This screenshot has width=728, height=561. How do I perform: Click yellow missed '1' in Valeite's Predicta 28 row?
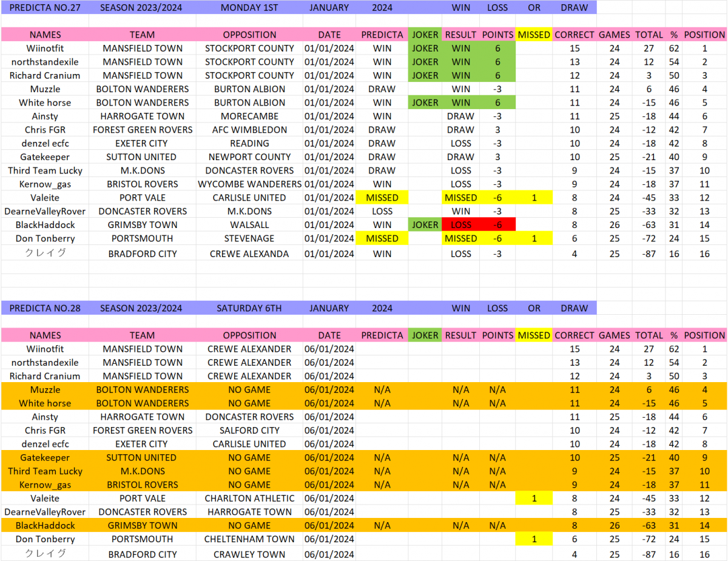534,499
